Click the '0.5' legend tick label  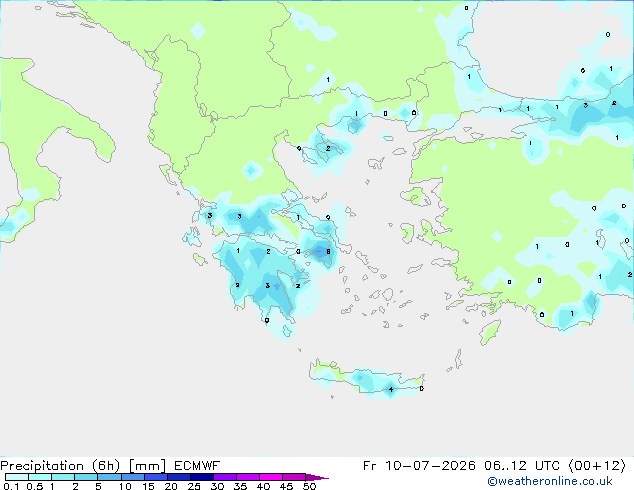pyautogui.click(x=35, y=486)
